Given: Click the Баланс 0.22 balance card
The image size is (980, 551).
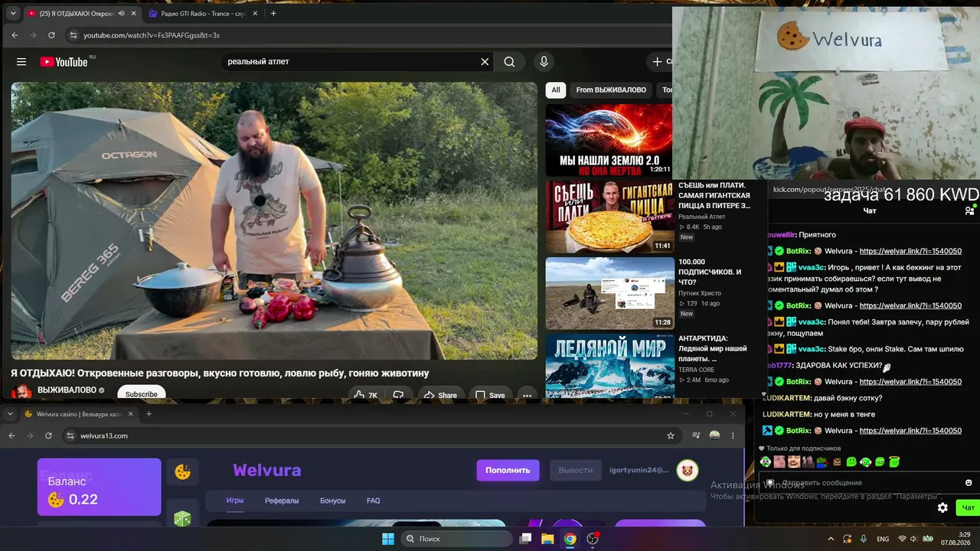Looking at the screenshot, I should (x=100, y=487).
